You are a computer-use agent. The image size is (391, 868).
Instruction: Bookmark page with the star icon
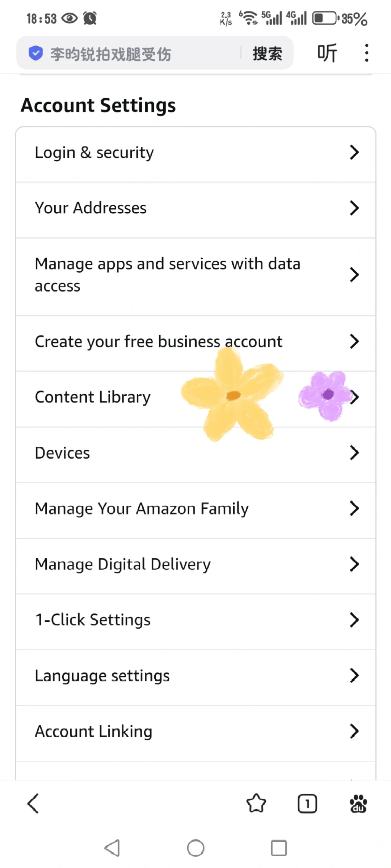pos(256,804)
